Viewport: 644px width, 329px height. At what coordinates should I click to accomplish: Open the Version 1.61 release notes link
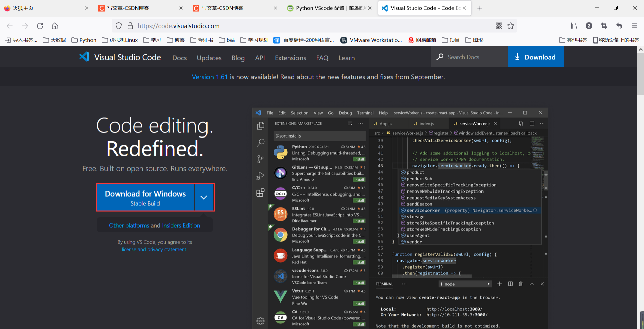[x=210, y=77]
